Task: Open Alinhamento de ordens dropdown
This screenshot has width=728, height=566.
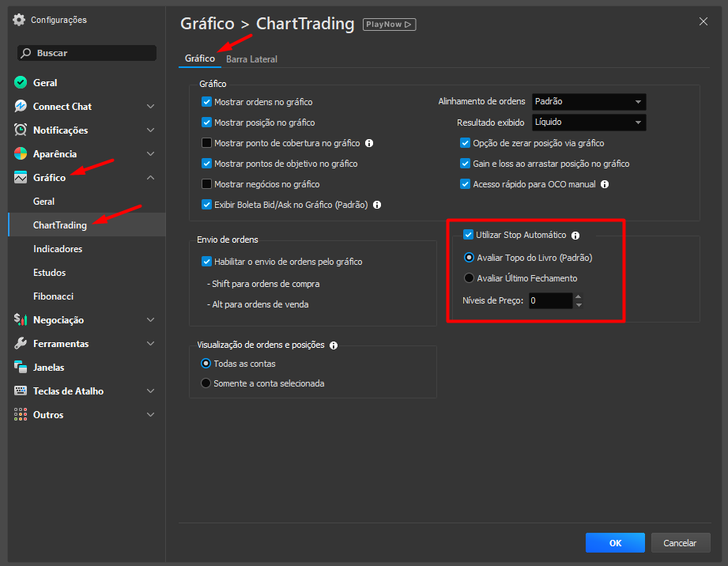Action: [x=589, y=102]
